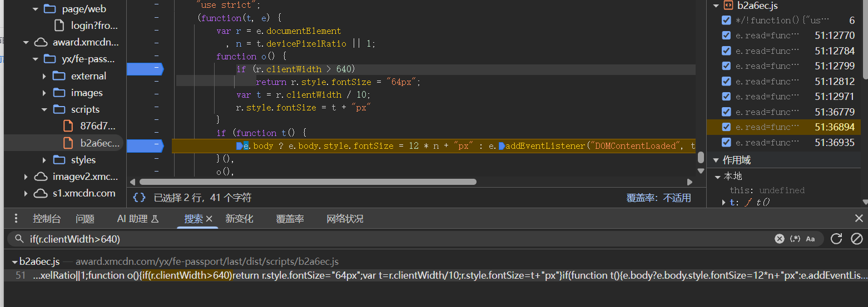Image resolution: width=868 pixels, height=307 pixels.
Task: Uncheck breakpoint 51:36779
Action: pos(726,112)
